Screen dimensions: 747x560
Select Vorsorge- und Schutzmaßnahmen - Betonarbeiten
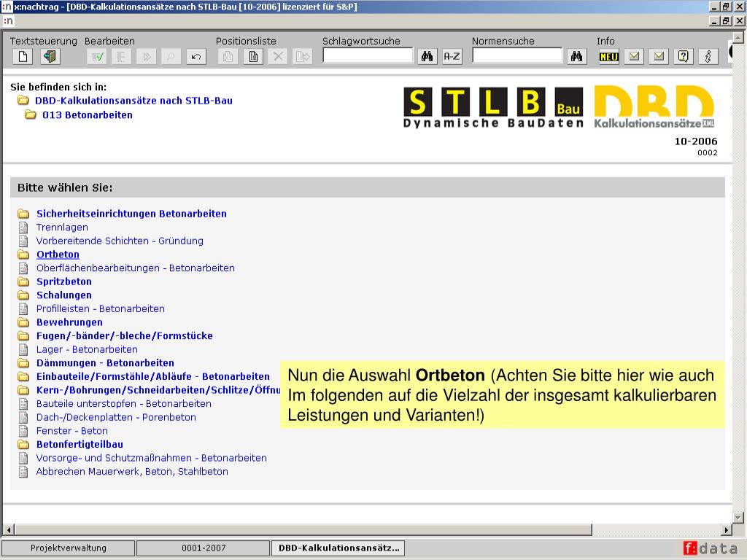pos(152,458)
